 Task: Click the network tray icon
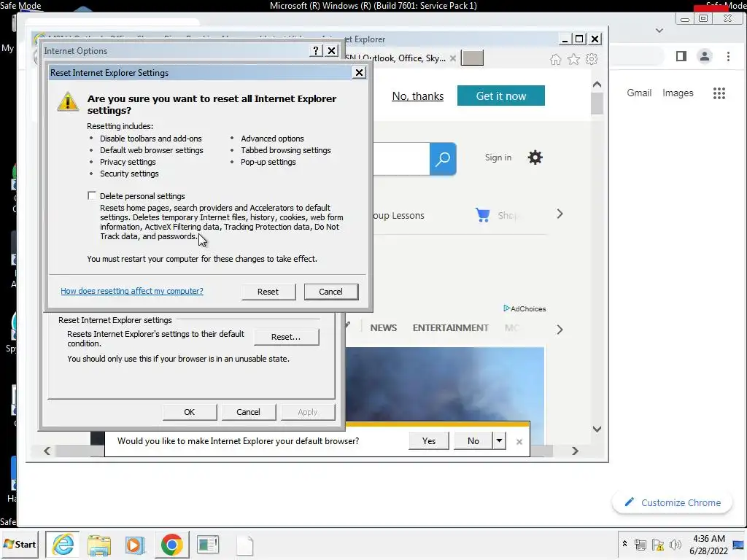640,544
